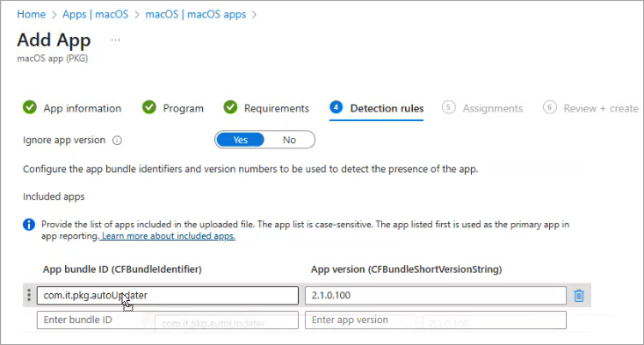Image resolution: width=644 pixels, height=345 pixels.
Task: Open the Assignments step
Action: coord(493,108)
